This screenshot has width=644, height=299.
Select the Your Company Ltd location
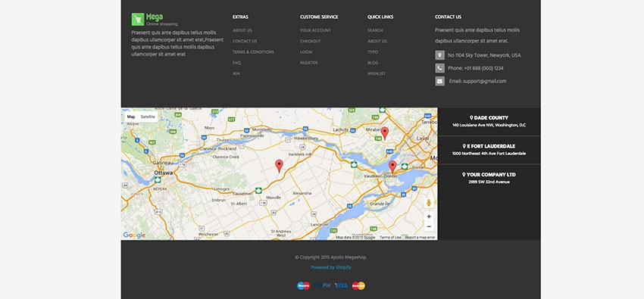coord(489,178)
